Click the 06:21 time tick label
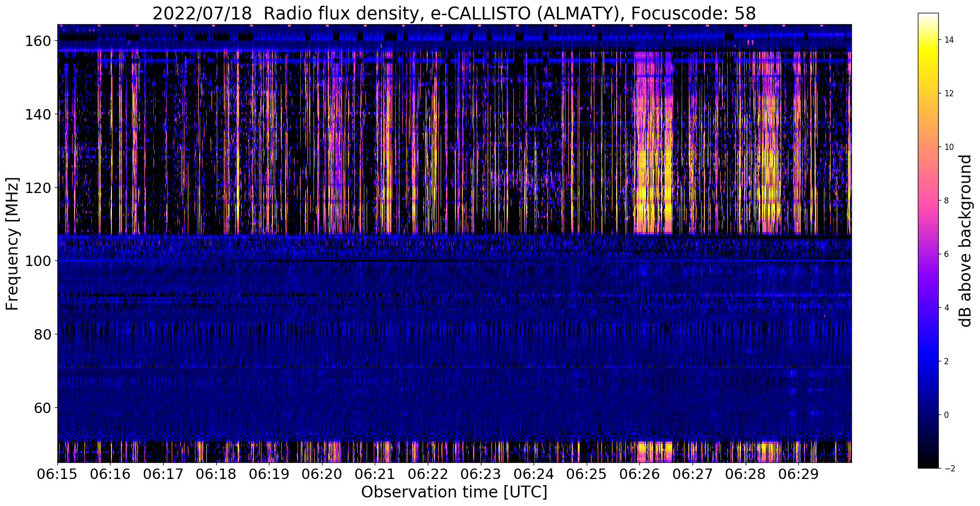 pyautogui.click(x=375, y=474)
